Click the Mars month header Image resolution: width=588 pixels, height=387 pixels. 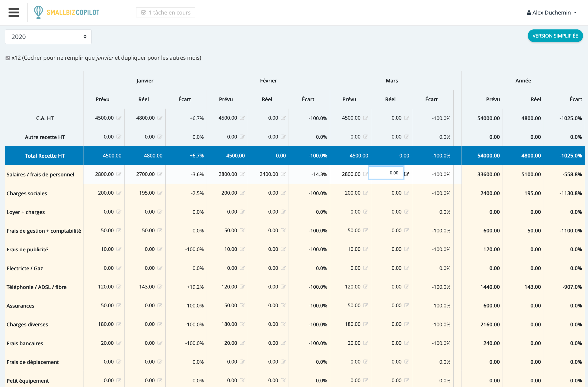[x=392, y=81]
